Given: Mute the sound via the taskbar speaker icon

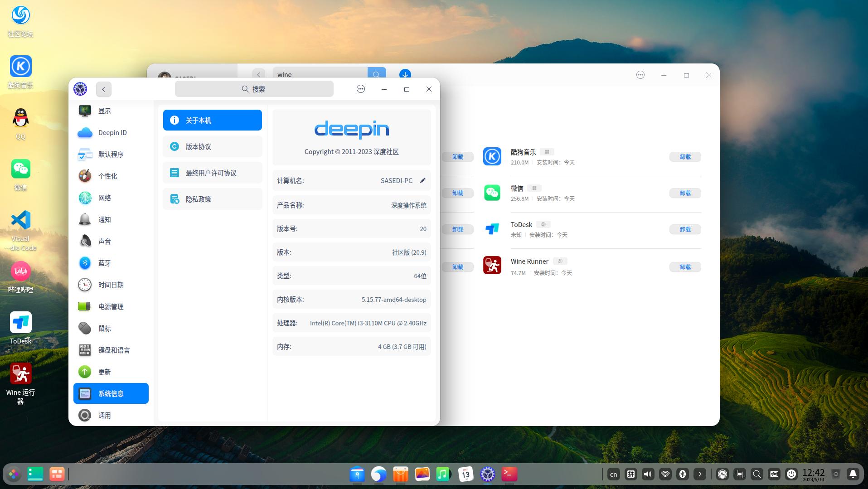Looking at the screenshot, I should pyautogui.click(x=648, y=474).
